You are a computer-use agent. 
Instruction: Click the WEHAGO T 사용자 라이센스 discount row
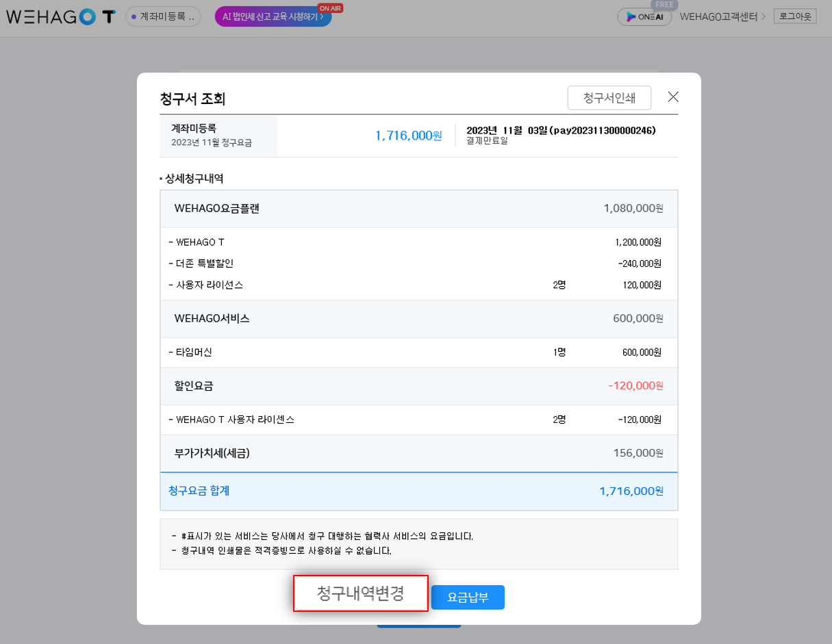(419, 420)
